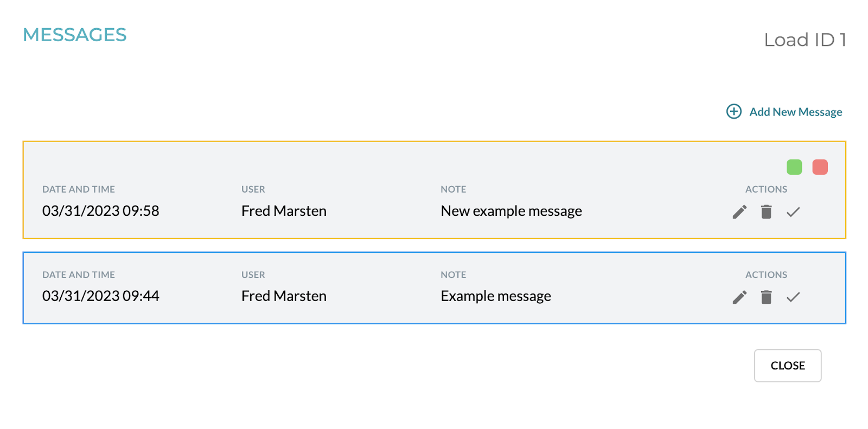Mark the New example message as read
This screenshot has height=429, width=868.
click(x=793, y=212)
